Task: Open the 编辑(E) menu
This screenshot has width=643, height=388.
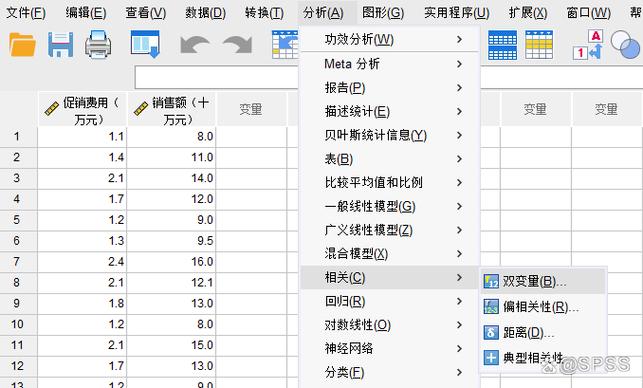Action: pos(86,13)
